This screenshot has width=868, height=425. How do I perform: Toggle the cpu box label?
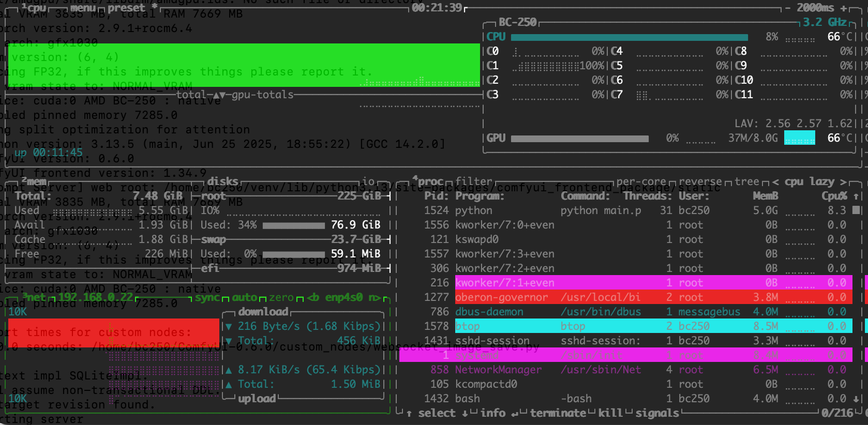tap(34, 8)
